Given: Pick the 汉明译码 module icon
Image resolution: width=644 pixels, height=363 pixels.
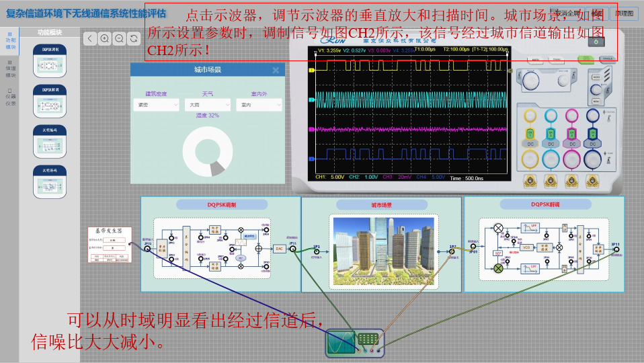Looking at the screenshot, I should click(x=50, y=182).
